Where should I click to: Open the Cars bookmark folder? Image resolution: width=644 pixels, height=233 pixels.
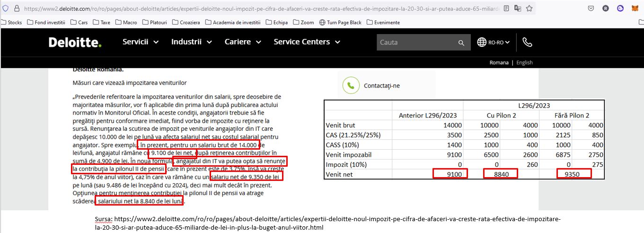(79, 22)
